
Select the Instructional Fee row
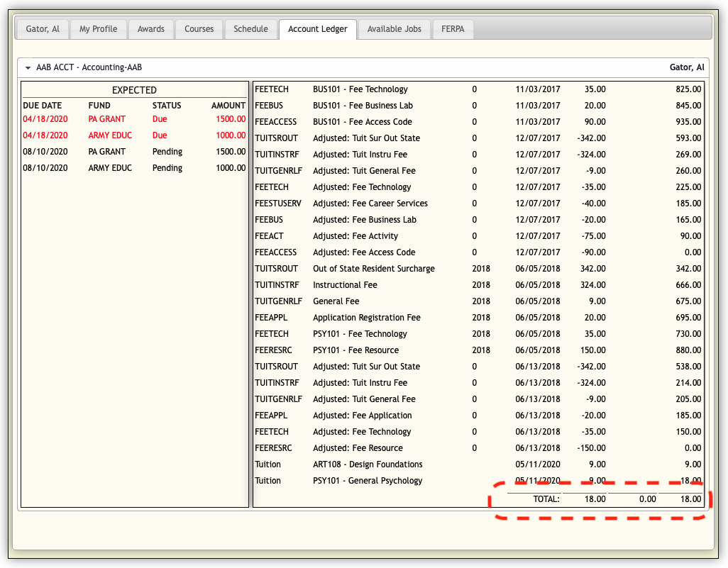click(x=478, y=285)
